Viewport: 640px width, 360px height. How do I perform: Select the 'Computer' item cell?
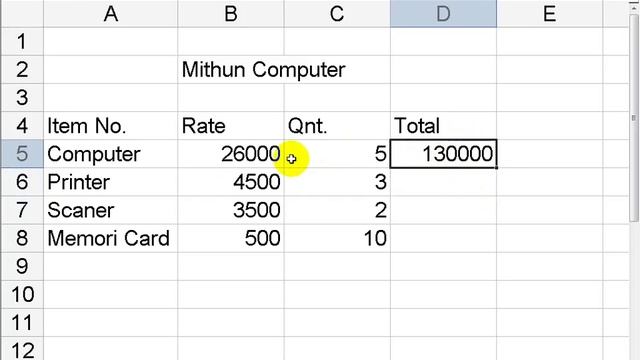(111, 154)
